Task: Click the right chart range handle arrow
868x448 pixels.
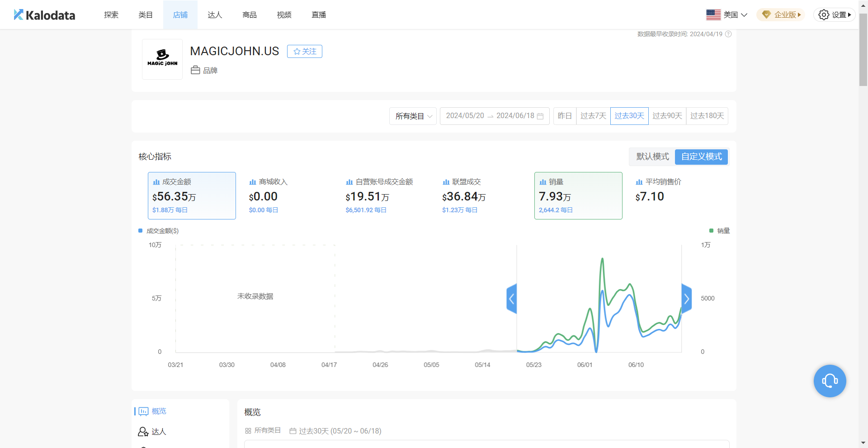Action: [x=687, y=299]
